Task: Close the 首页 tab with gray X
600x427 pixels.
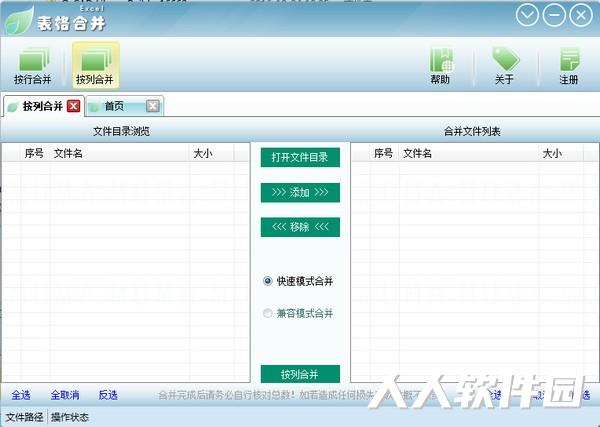Action: [x=153, y=106]
